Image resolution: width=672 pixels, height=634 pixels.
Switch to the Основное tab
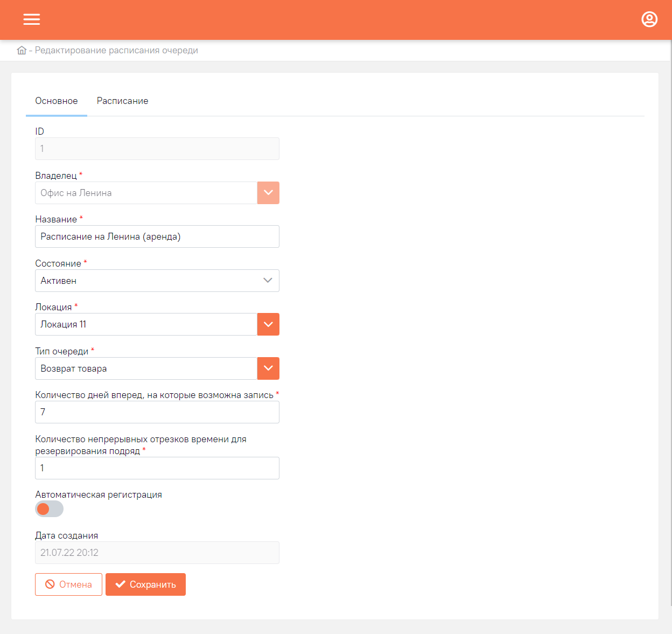pos(57,101)
